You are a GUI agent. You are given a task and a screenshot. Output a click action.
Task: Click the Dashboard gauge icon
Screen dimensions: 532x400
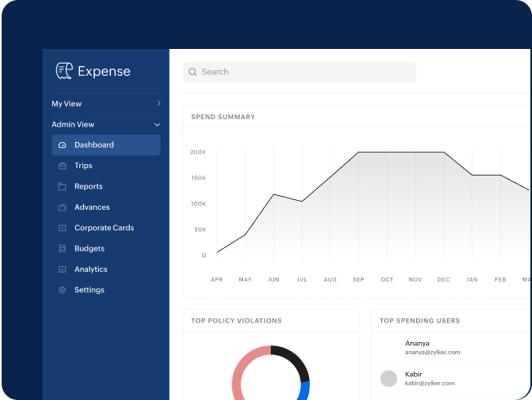(62, 145)
